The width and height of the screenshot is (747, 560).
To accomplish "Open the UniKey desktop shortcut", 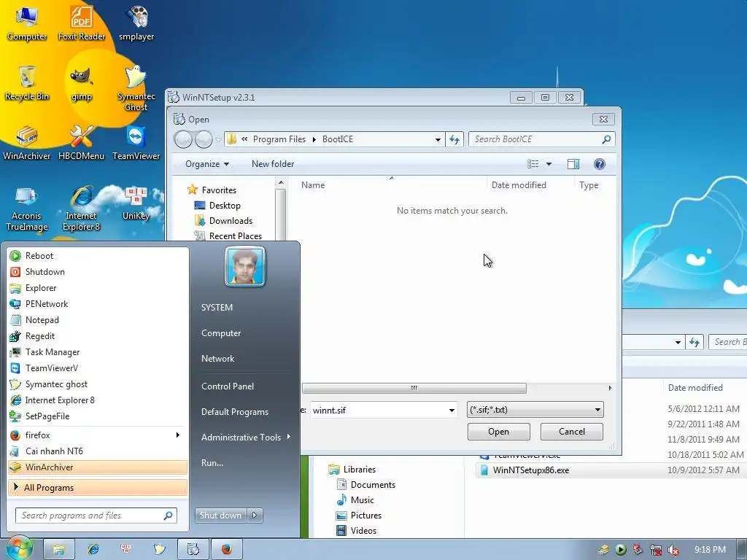I will [x=136, y=203].
